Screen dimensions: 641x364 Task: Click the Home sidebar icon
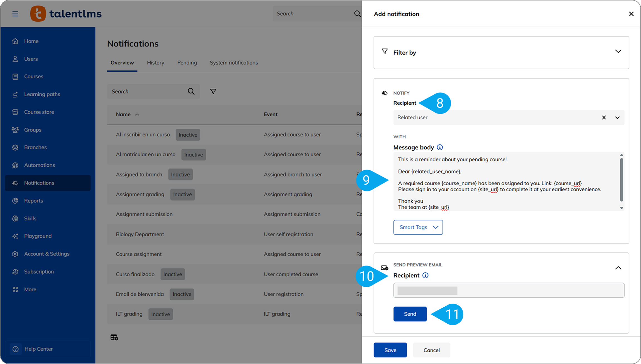click(15, 41)
